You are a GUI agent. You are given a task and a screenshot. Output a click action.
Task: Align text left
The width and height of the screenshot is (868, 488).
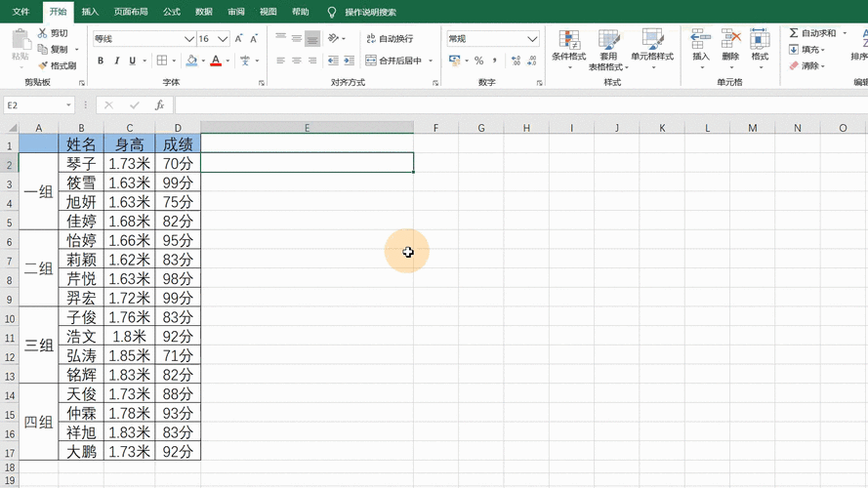[280, 61]
